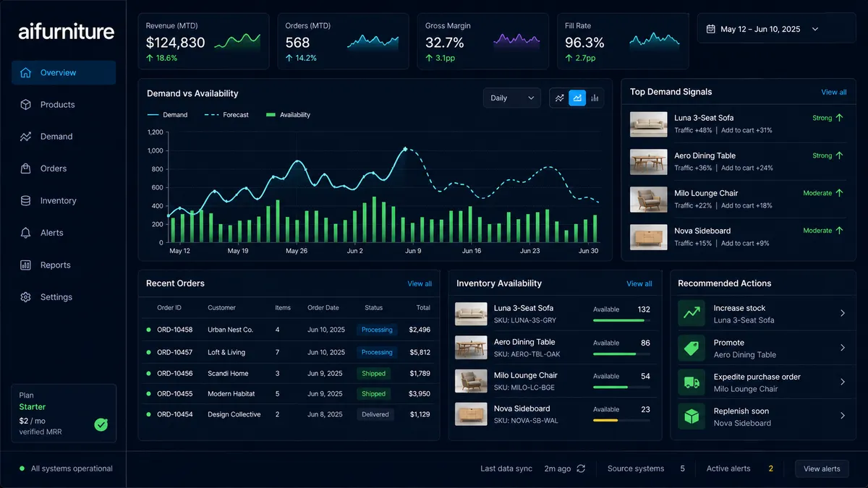The image size is (868, 488).
Task: Click the Active alerts count 2
Action: pos(770,468)
